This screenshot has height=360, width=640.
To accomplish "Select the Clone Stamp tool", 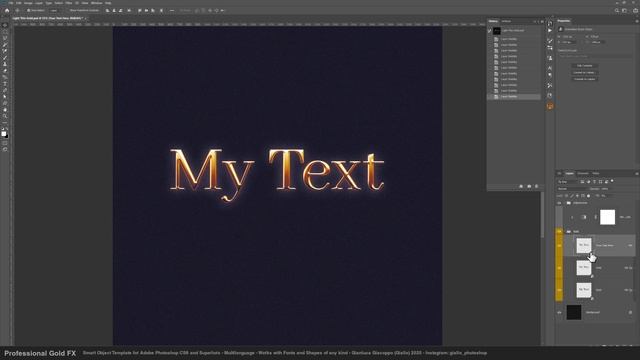I will click(5, 64).
